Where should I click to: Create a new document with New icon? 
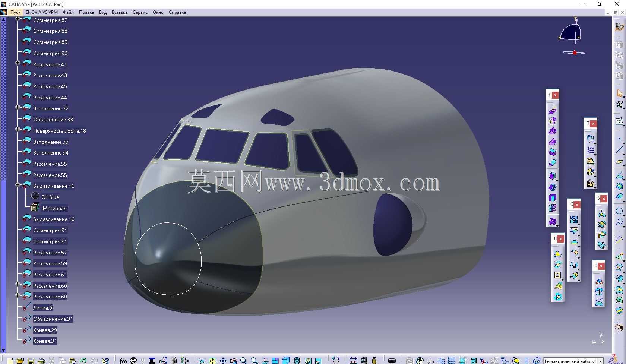10,360
